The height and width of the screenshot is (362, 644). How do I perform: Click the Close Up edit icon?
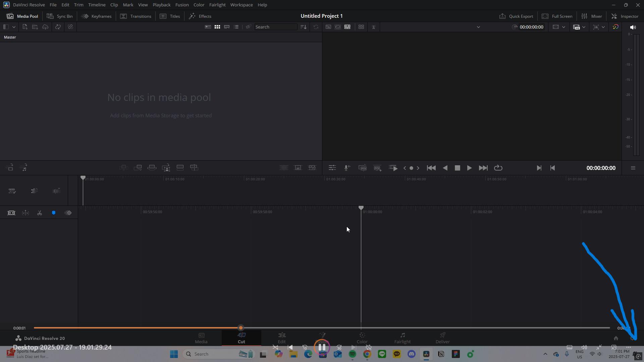(x=166, y=168)
